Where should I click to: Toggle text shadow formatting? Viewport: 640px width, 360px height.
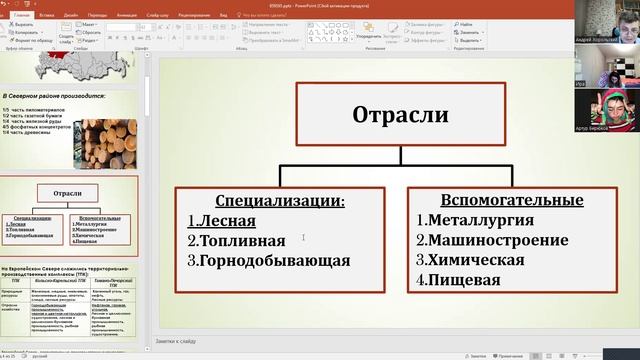[133, 38]
